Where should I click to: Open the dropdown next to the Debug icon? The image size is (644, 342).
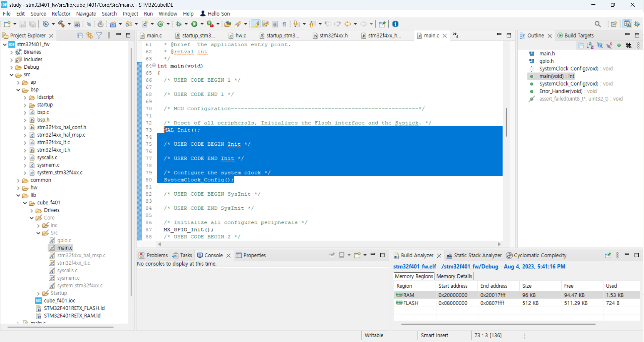(186, 24)
